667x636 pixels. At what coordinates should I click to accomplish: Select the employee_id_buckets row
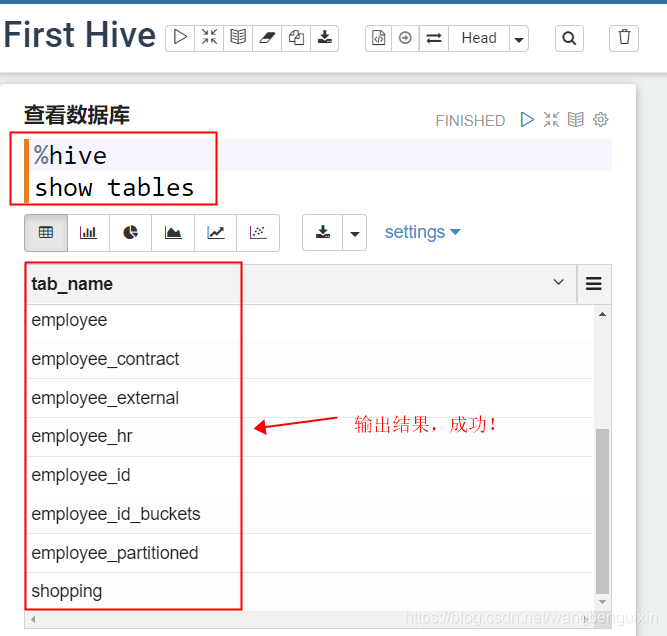(x=310, y=514)
